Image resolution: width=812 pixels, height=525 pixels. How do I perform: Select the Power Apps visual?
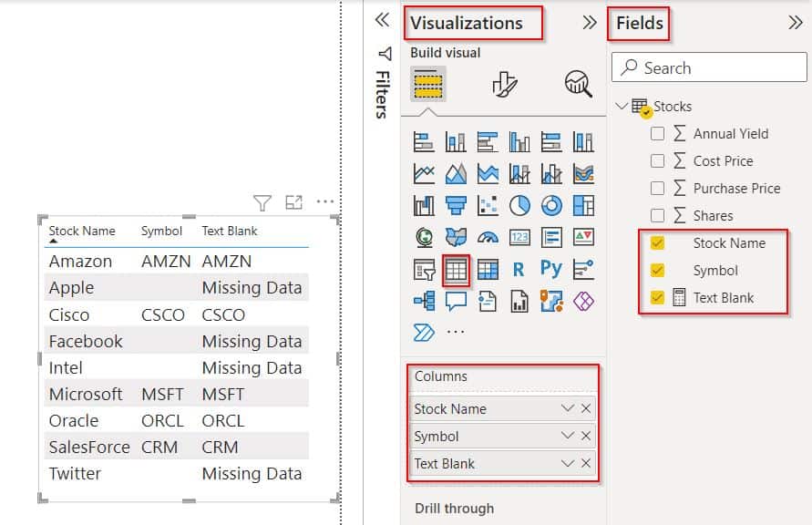pyautogui.click(x=583, y=302)
